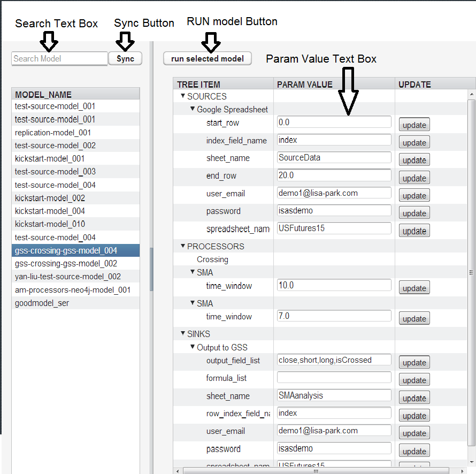Click the horizontal scrollbar thumb
Viewport: 476px width, 474px height.
click(316, 471)
